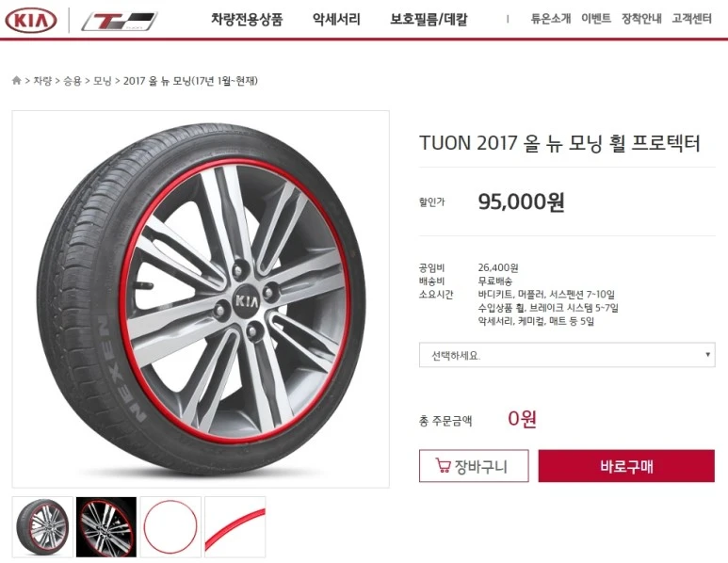Click the cart icon in 장바구니 button
This screenshot has height=563, width=728.
443,465
